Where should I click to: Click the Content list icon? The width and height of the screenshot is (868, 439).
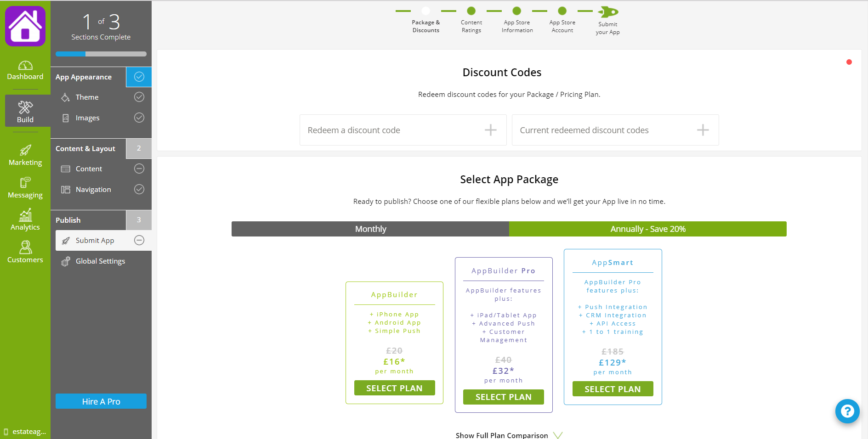point(66,169)
